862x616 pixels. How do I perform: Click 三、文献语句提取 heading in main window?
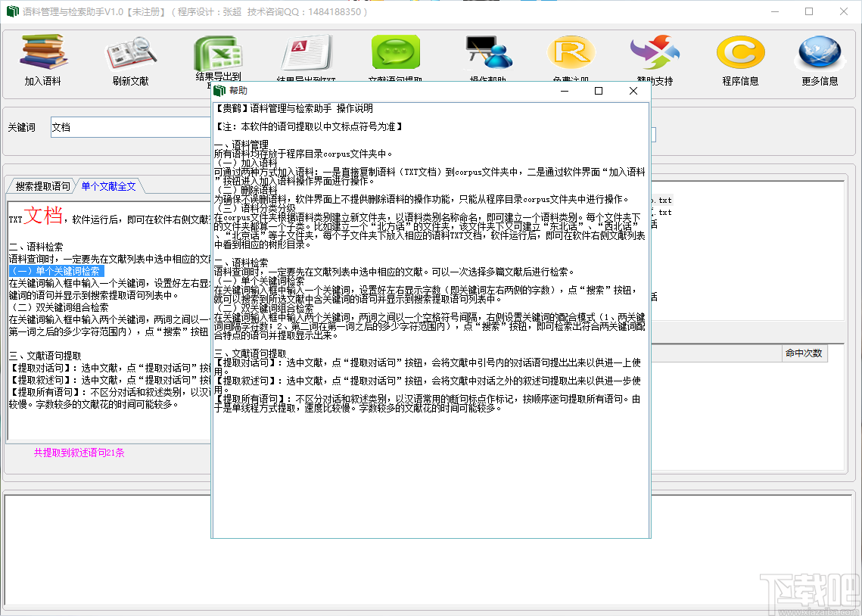(x=45, y=356)
